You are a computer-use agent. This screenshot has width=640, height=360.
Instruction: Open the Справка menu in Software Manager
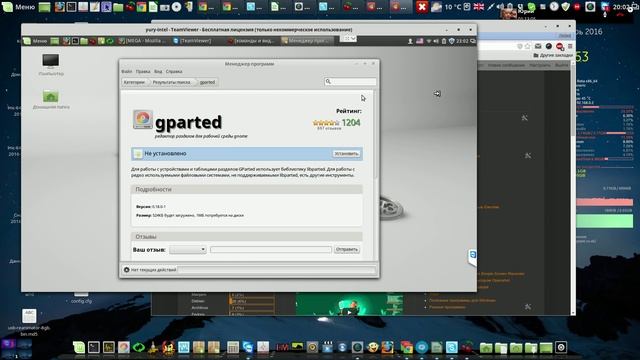(x=174, y=71)
